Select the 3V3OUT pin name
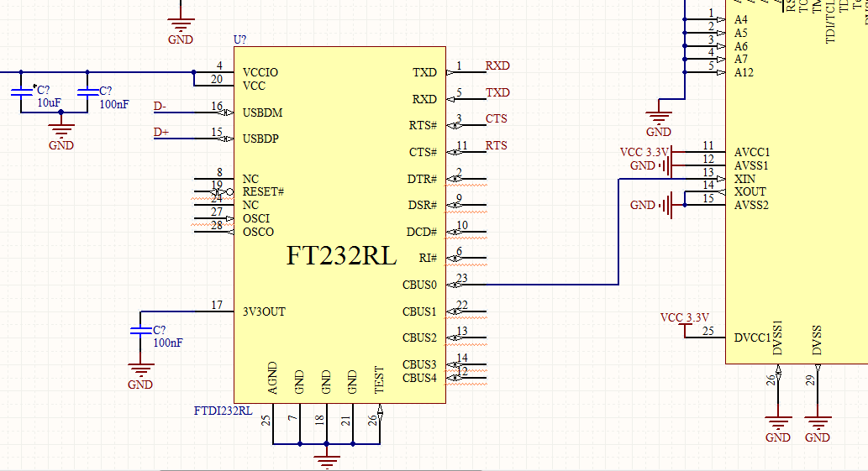Viewport: 868px width, 471px height. click(264, 311)
